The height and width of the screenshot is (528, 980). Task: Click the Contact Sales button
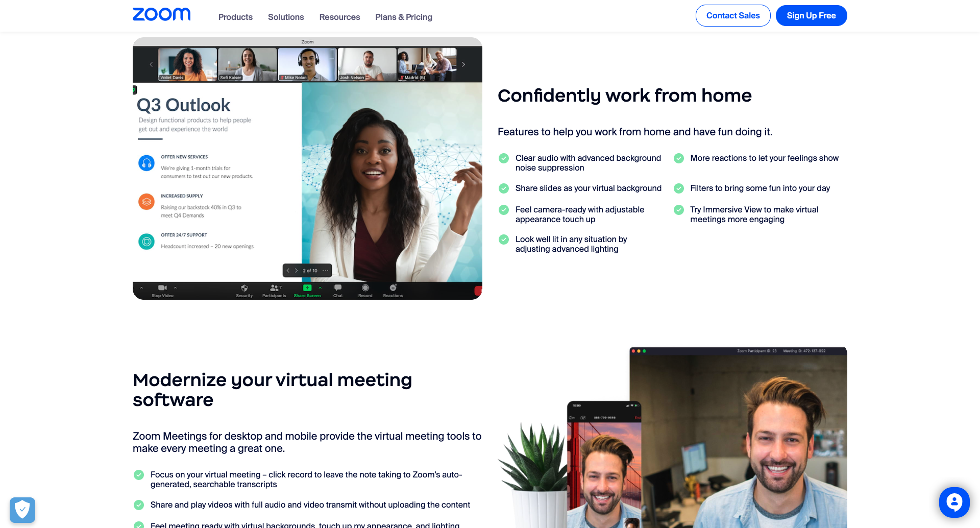coord(733,16)
